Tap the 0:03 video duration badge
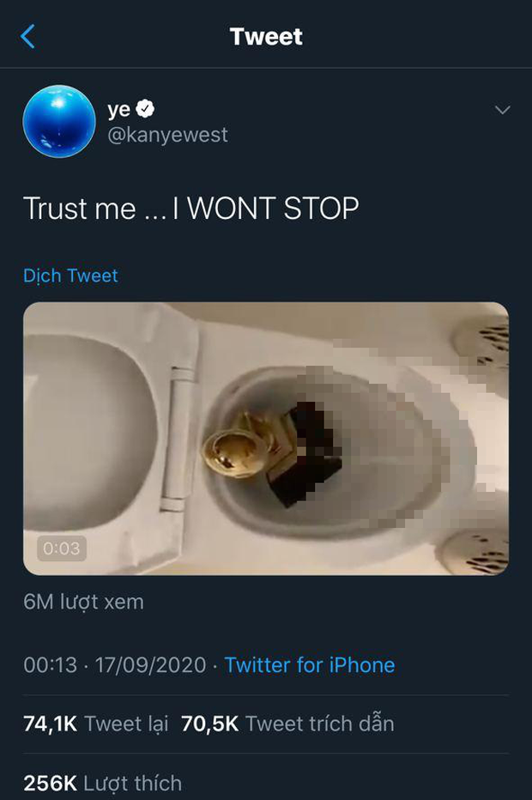This screenshot has height=800, width=532. click(61, 548)
